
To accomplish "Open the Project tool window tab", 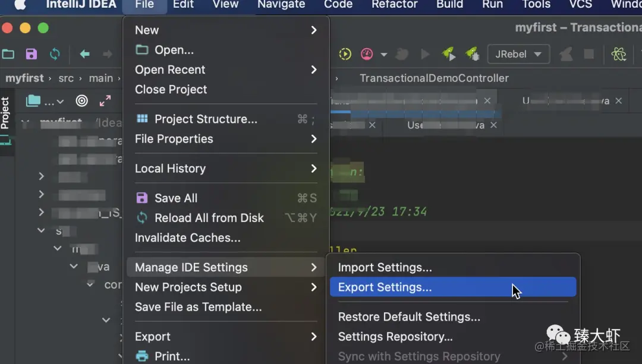I will pyautogui.click(x=5, y=113).
